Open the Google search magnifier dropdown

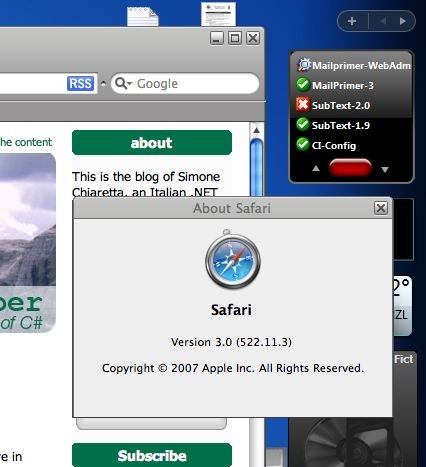(x=123, y=84)
